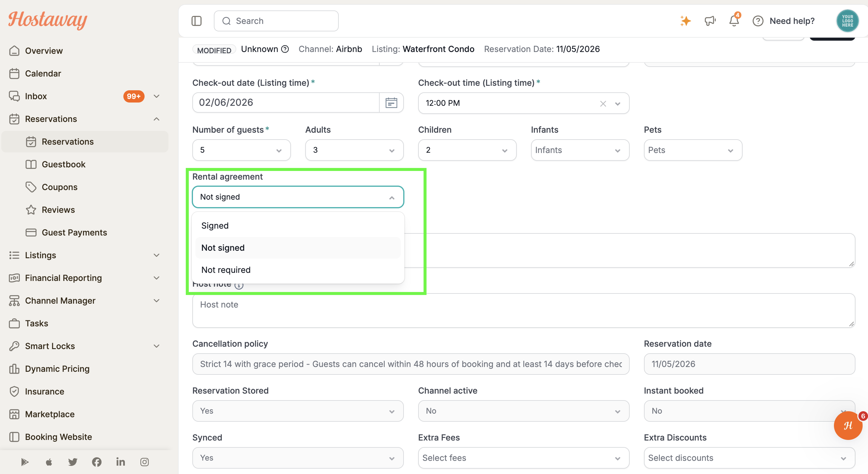The width and height of the screenshot is (868, 474).
Task: Collapse the Reservations sidebar section
Action: (156, 119)
